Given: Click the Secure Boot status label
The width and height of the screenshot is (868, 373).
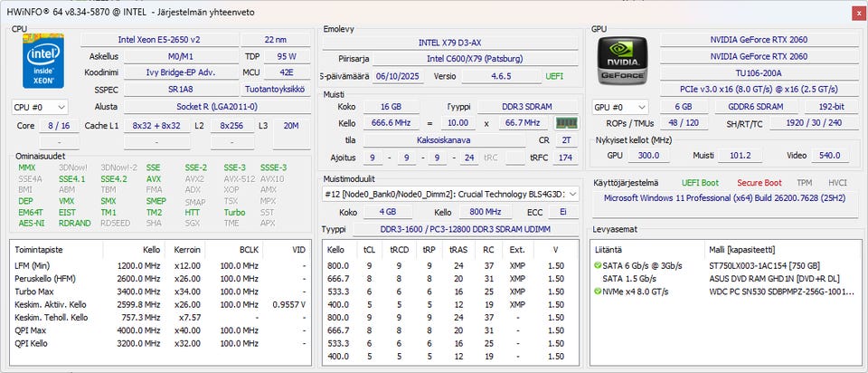Looking at the screenshot, I should (759, 183).
